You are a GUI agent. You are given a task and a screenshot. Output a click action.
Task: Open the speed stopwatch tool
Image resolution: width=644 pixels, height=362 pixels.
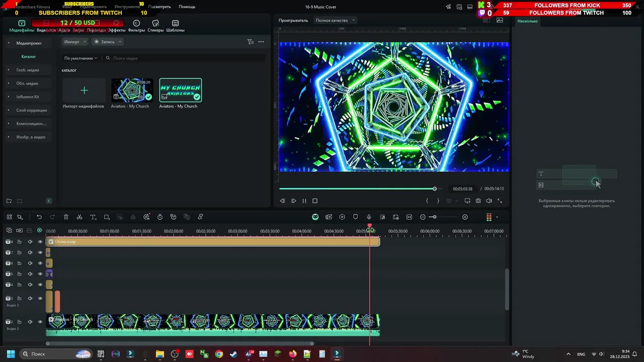[x=160, y=217]
